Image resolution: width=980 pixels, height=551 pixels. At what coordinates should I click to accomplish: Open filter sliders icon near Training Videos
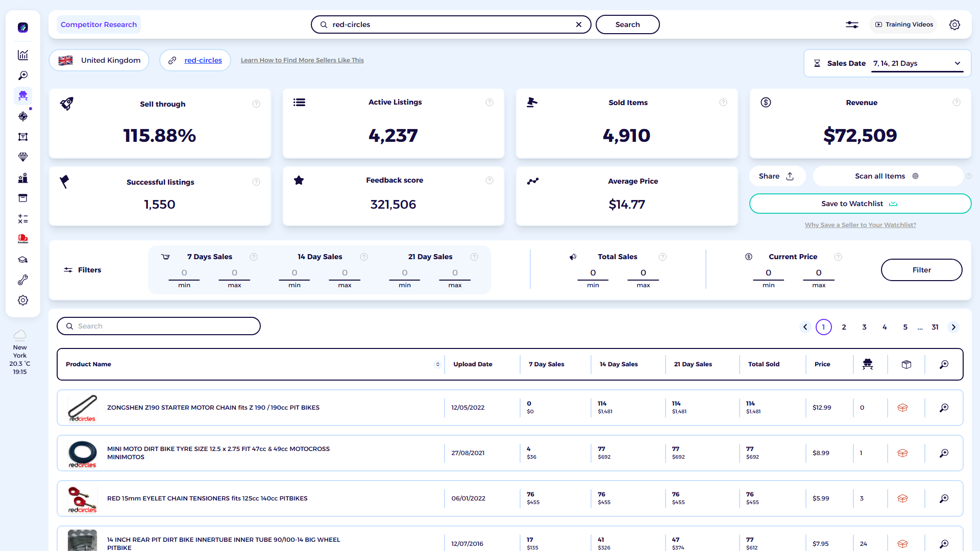point(852,24)
